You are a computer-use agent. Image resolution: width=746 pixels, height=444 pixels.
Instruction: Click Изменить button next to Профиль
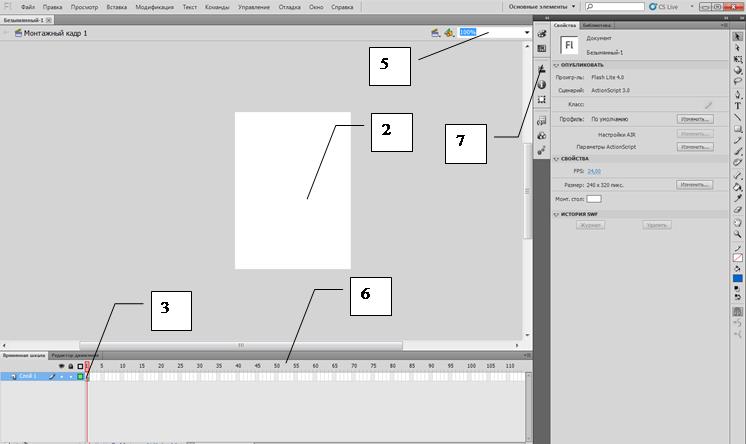tap(695, 119)
